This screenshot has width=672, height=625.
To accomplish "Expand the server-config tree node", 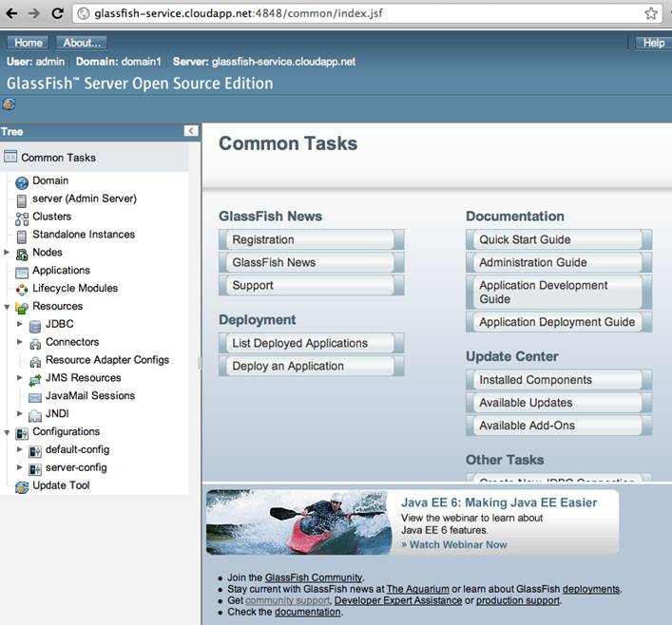I will click(x=20, y=467).
